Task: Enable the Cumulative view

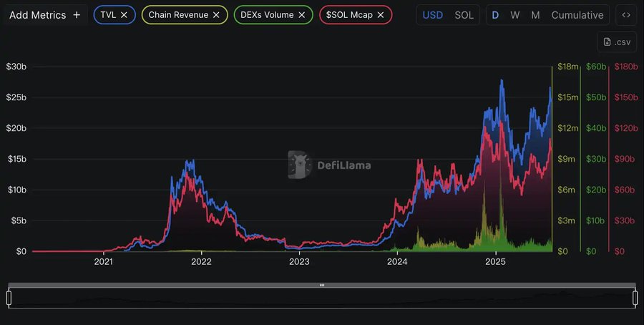Action: click(577, 15)
